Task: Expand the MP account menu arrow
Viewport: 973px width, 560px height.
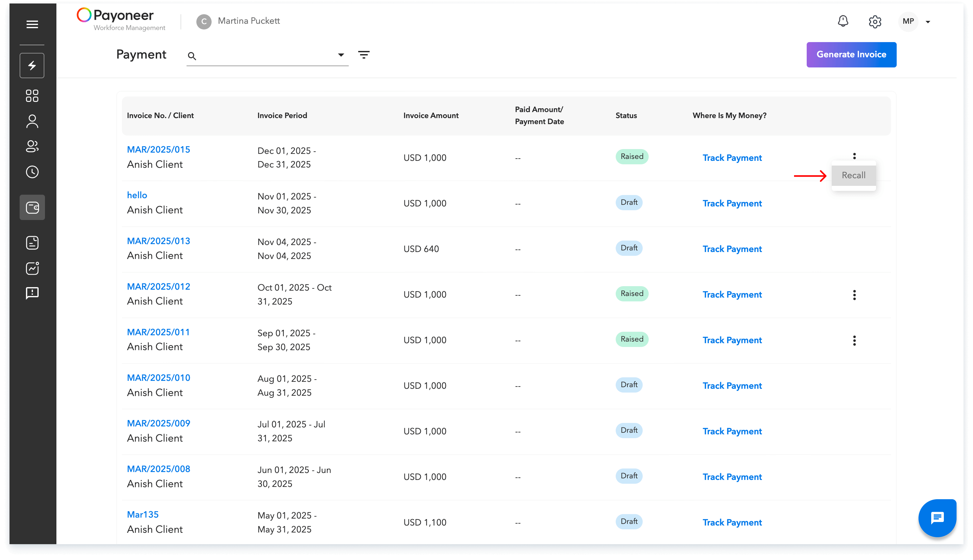Action: [x=928, y=22]
